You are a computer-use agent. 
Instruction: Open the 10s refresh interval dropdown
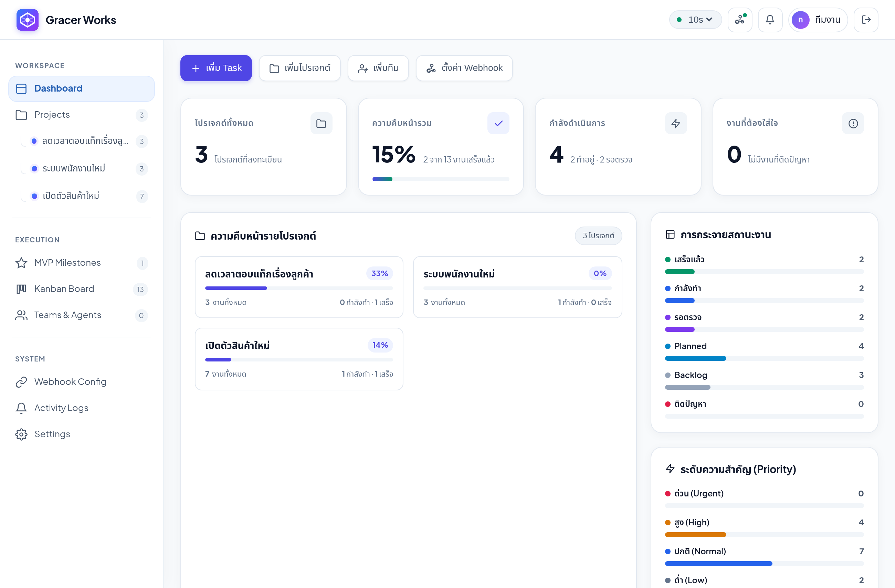click(x=695, y=20)
